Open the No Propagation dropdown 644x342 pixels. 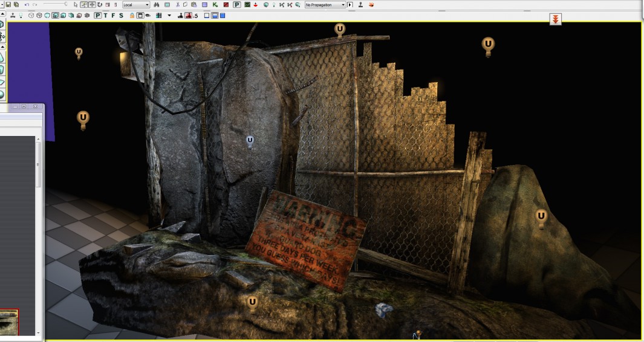[325, 5]
